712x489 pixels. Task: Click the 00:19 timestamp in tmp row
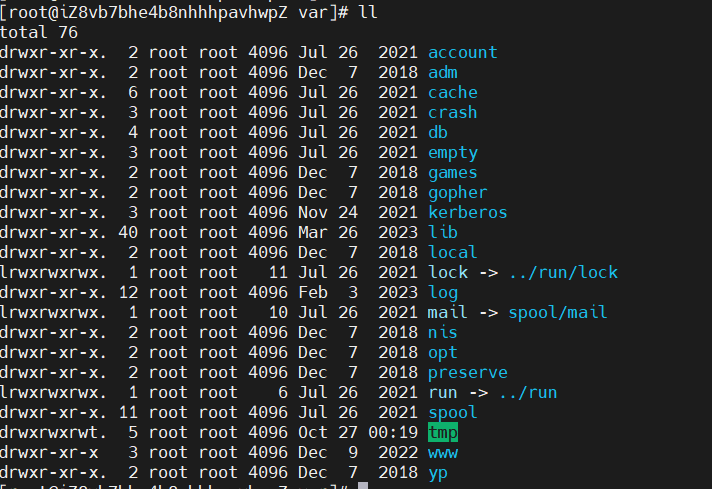tap(392, 432)
